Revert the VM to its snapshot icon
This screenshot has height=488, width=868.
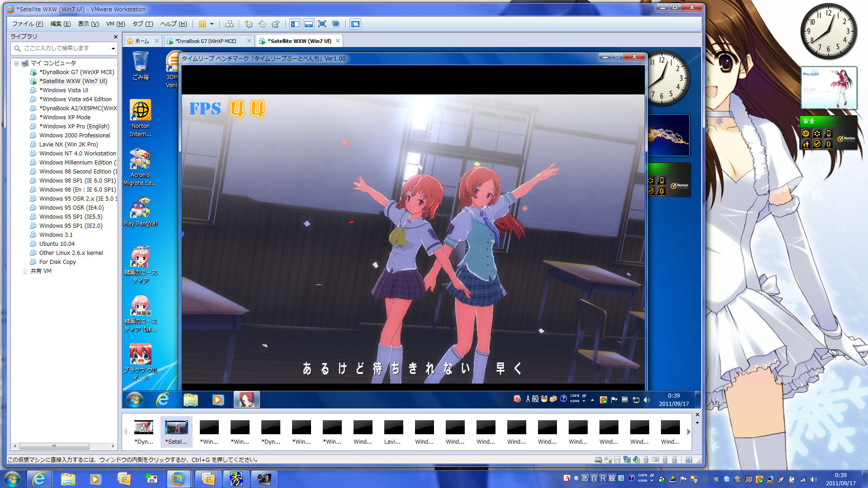coord(262,24)
